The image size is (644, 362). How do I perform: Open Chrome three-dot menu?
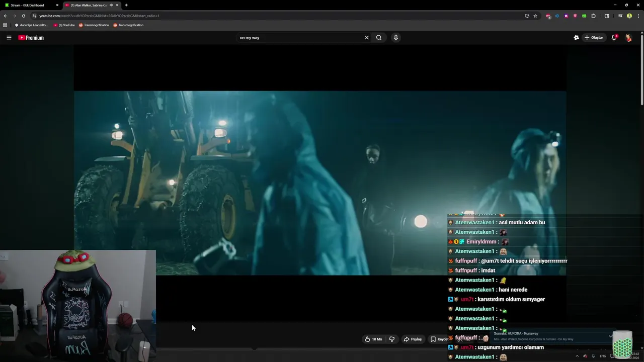coord(638,16)
